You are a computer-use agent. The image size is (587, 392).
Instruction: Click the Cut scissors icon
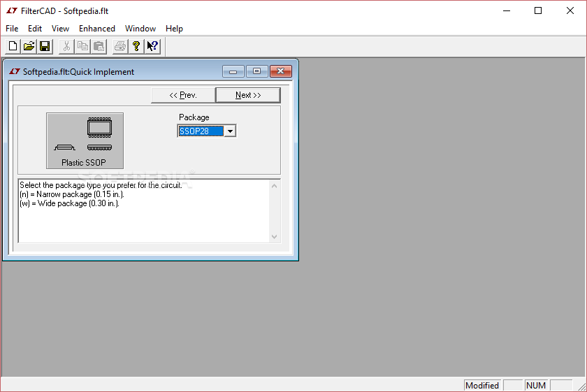pos(66,46)
